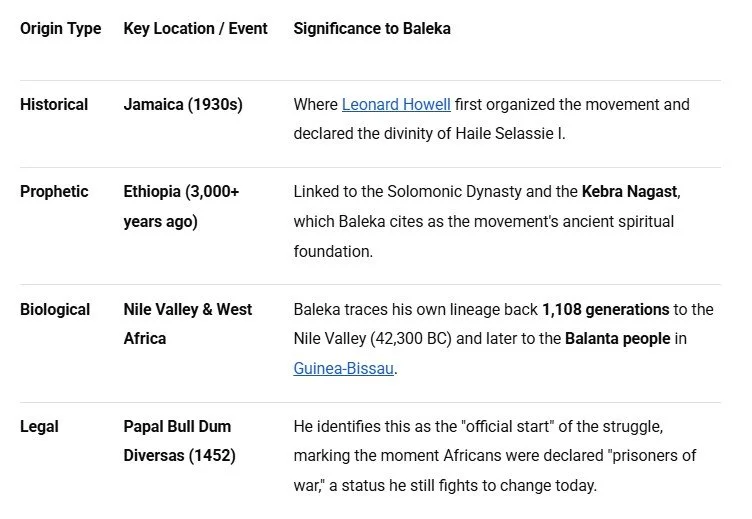This screenshot has height=519, width=752.
Task: Open the Leonard Howell link
Action: 396,105
